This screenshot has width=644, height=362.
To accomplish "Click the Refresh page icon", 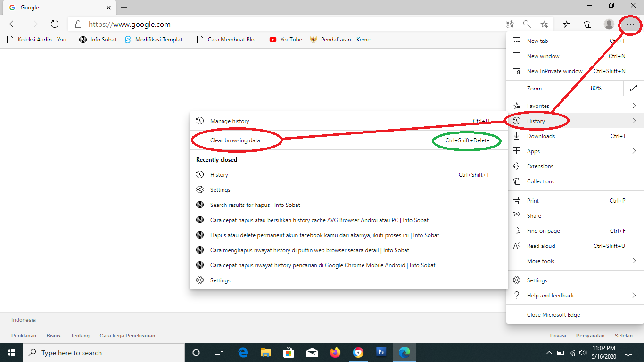I will [54, 24].
